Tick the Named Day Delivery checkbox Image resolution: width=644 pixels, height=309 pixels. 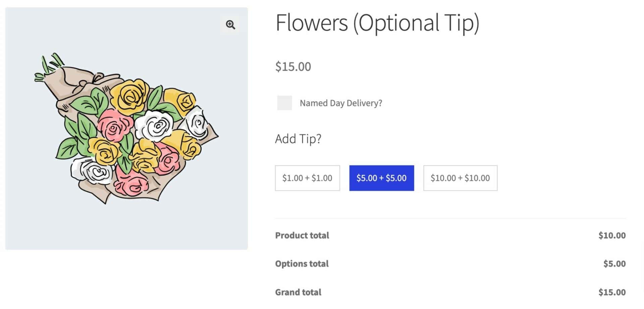click(284, 103)
